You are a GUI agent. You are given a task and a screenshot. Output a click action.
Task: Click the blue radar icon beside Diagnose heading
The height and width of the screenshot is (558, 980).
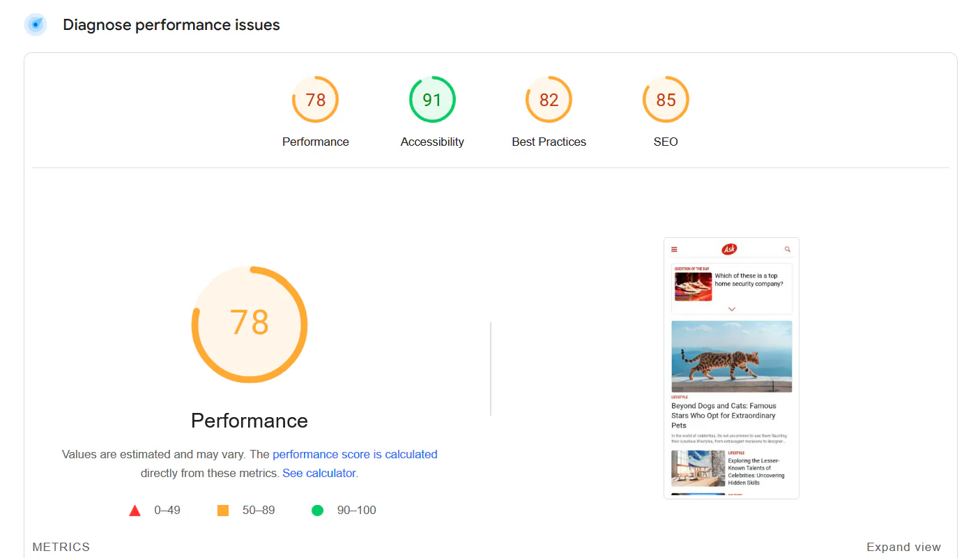[36, 24]
